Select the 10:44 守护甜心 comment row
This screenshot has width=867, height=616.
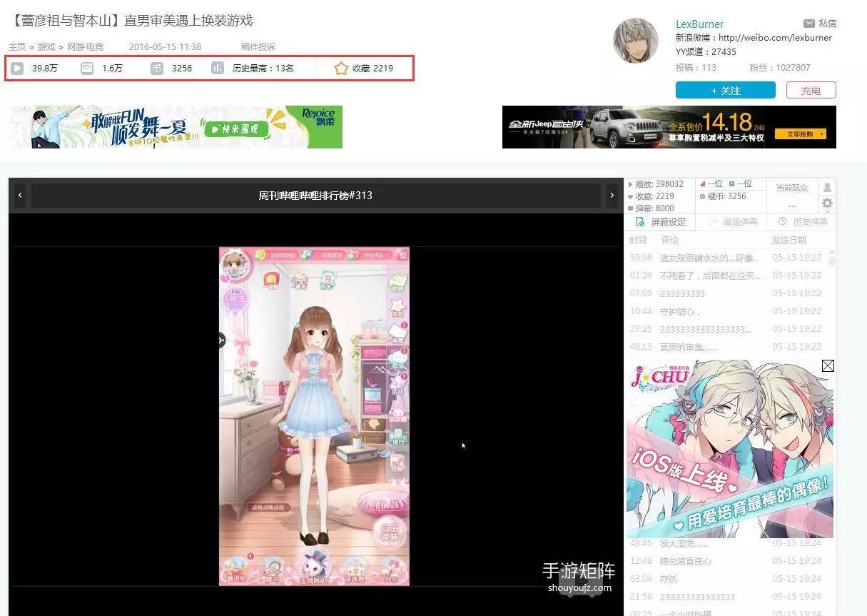point(726,311)
